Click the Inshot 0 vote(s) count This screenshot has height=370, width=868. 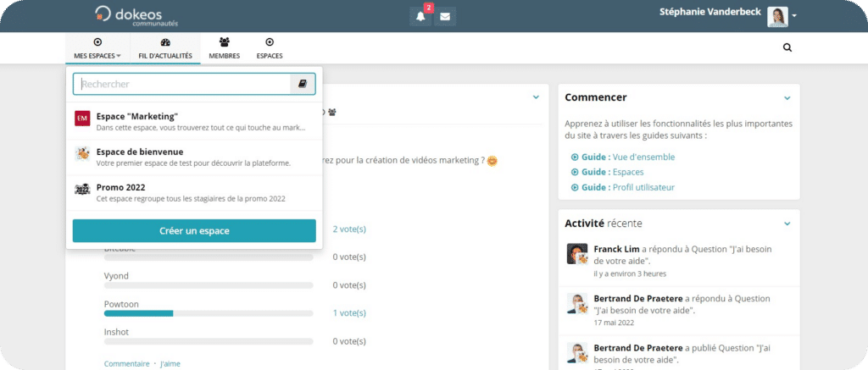pos(349,341)
